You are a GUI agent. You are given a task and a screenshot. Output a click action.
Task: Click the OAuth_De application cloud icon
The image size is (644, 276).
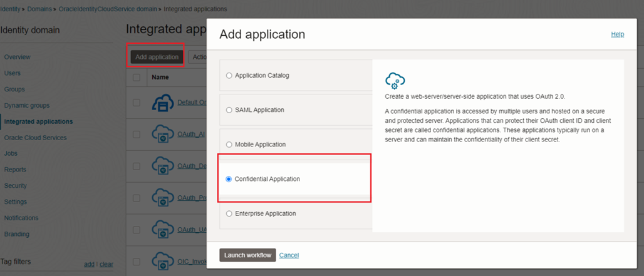coord(162,166)
